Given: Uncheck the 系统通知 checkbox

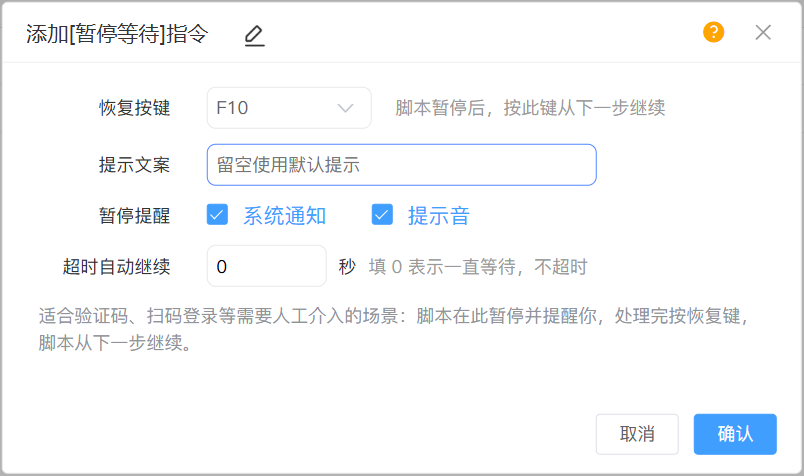Looking at the screenshot, I should (x=217, y=215).
